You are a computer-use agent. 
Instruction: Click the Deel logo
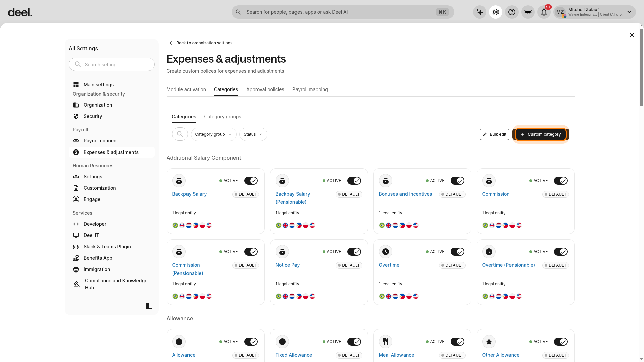click(20, 13)
